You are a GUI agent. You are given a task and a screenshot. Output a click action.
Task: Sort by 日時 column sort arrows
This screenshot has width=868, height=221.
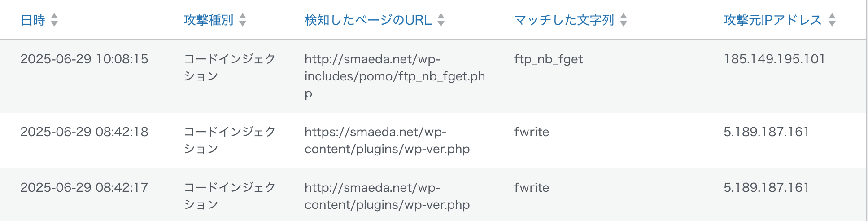point(54,20)
